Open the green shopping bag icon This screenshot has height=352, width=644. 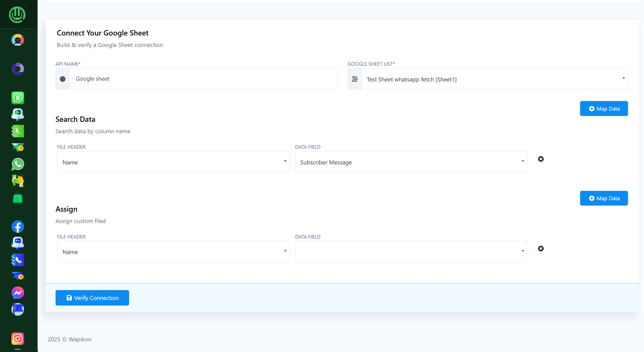[x=18, y=198]
